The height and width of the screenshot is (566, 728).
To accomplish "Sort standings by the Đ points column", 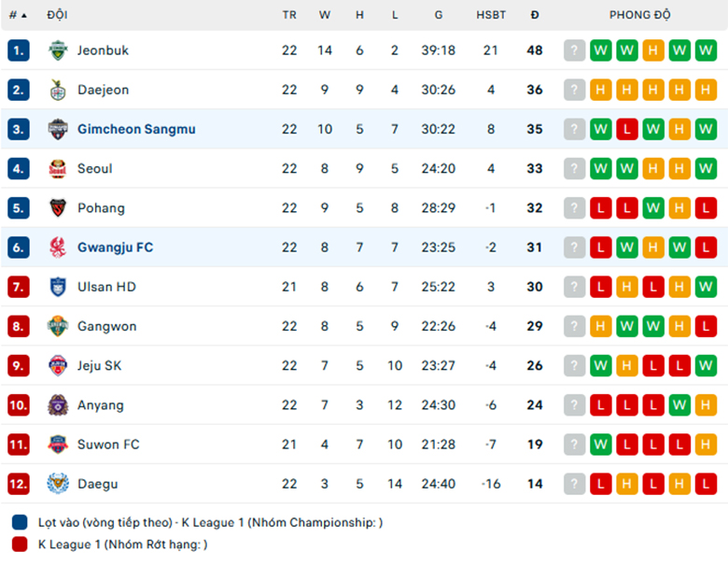I will 535,15.
